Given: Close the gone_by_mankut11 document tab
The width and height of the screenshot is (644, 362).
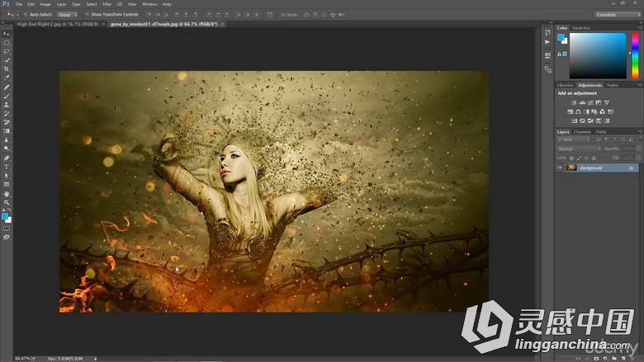Looking at the screenshot, I should point(223,24).
